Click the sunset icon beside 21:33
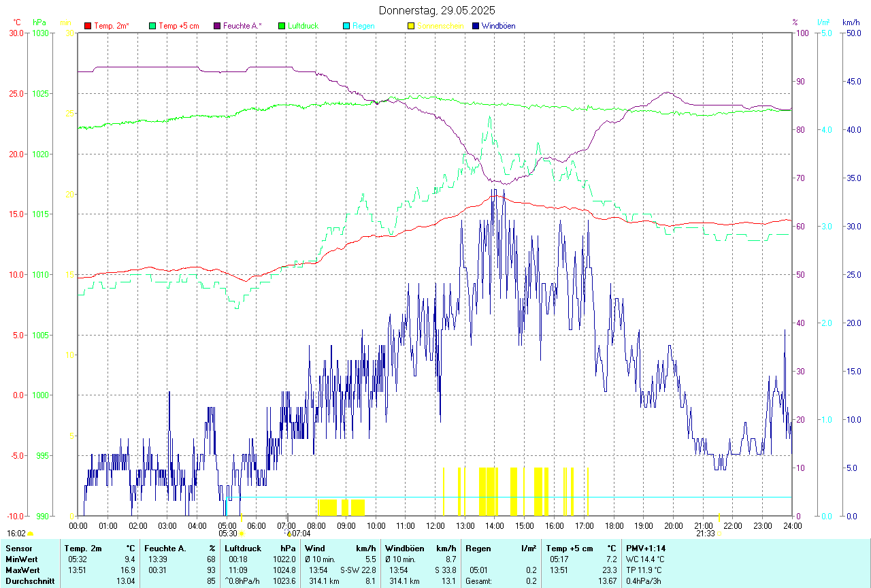The height and width of the screenshot is (588, 871). pyautogui.click(x=719, y=534)
